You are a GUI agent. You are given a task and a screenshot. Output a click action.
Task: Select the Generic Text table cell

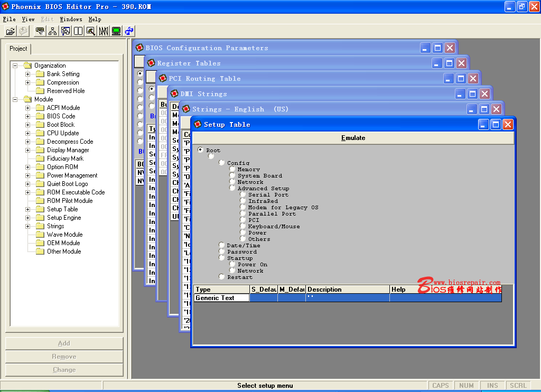221,298
